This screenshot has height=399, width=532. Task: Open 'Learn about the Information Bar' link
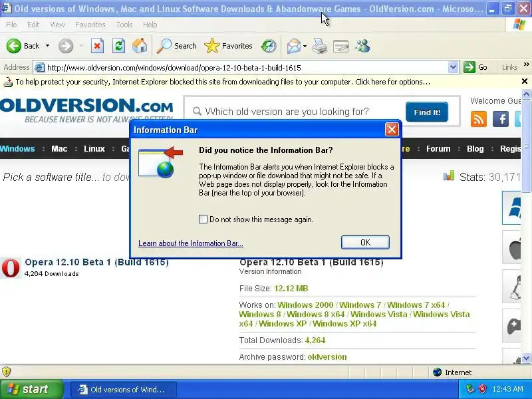pos(191,243)
